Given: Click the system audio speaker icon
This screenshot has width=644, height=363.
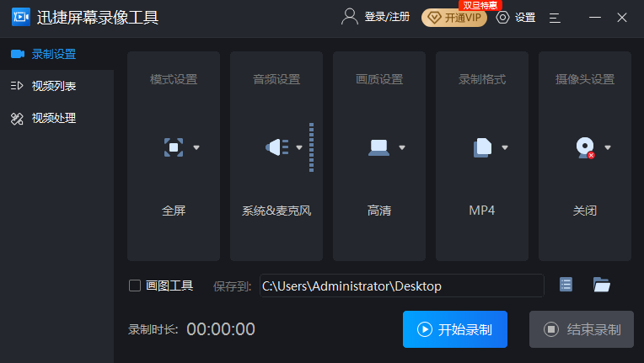Looking at the screenshot, I should [276, 147].
